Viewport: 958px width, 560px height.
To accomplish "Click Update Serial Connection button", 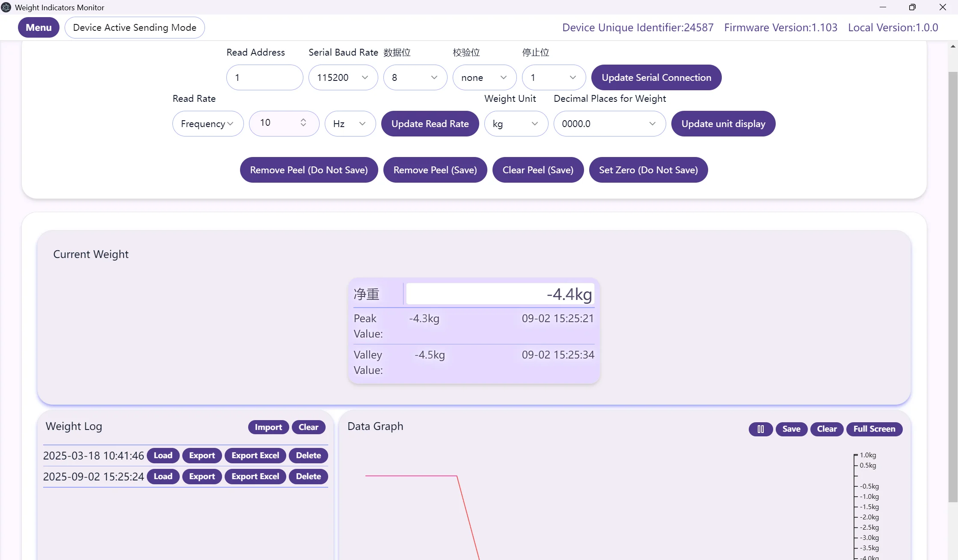I will coord(656,77).
